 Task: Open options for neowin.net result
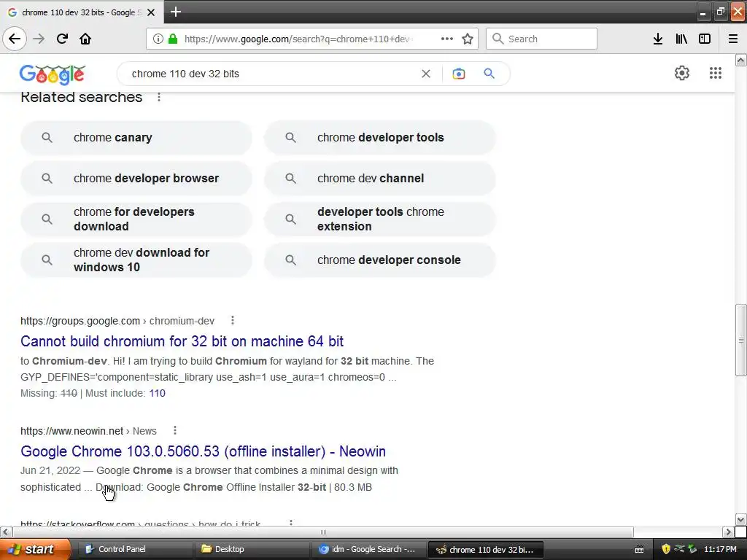click(175, 430)
